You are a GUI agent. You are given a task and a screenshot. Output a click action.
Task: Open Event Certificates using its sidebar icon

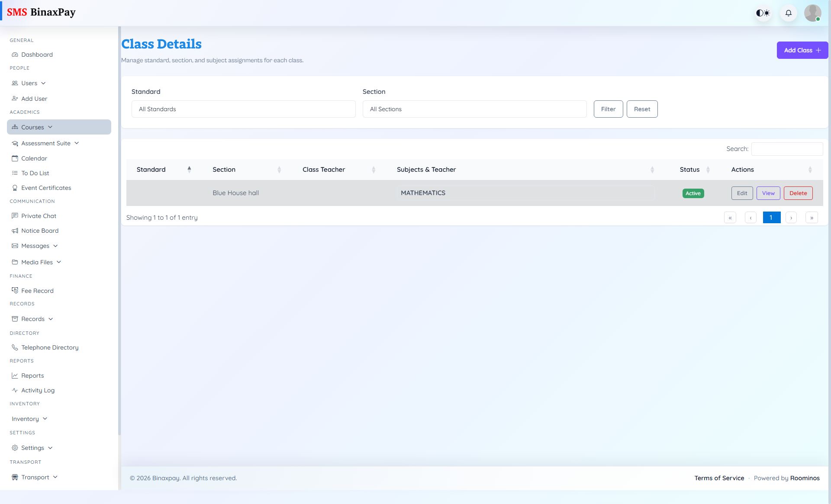coord(15,188)
